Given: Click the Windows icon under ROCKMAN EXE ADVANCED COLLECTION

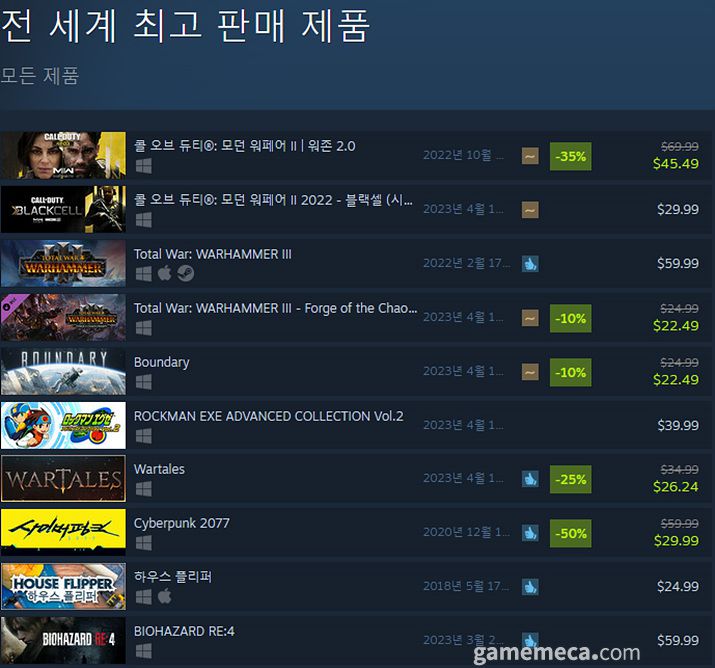Looking at the screenshot, I should 144,436.
